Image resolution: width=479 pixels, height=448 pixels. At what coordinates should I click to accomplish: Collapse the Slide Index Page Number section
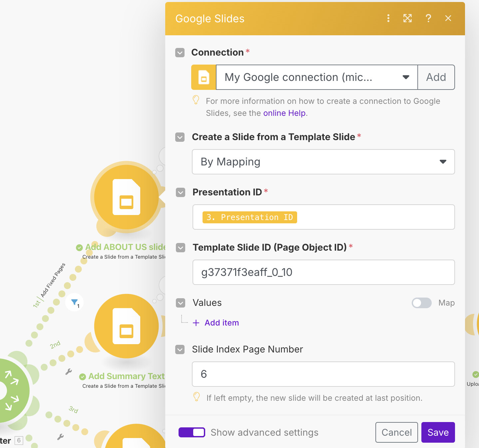180,349
